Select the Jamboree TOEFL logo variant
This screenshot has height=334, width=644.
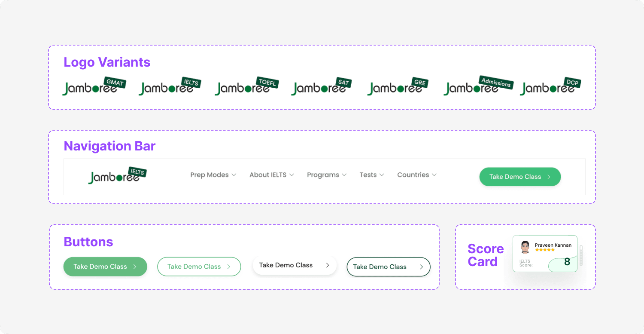point(247,86)
